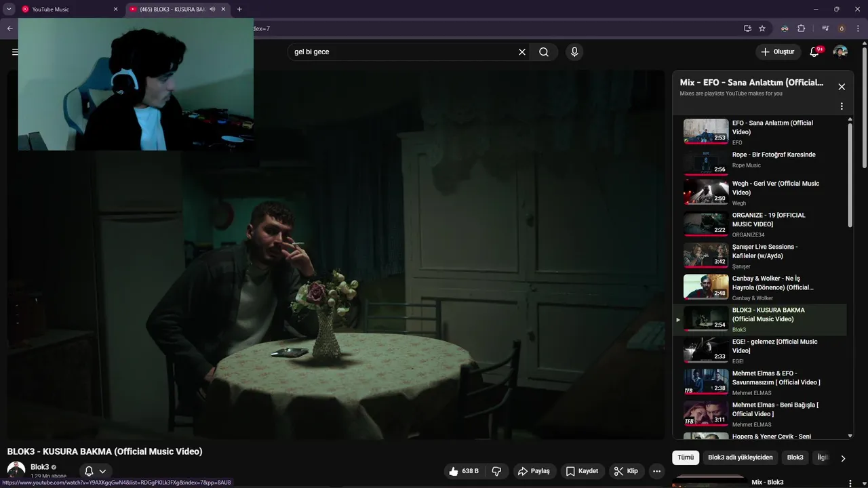Viewport: 868px width, 488px height.
Task: Click the Paylaş share button
Action: point(534,471)
